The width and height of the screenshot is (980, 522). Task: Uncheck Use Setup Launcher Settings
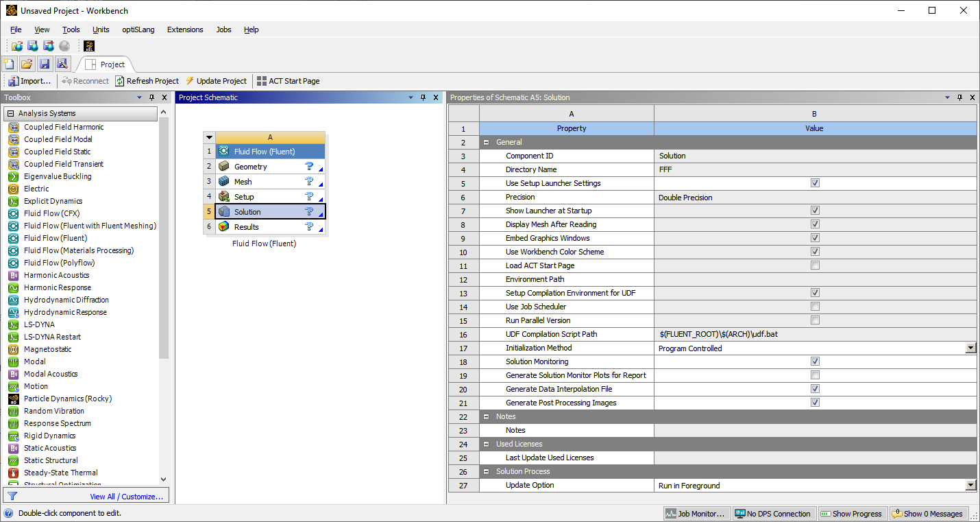(x=815, y=183)
